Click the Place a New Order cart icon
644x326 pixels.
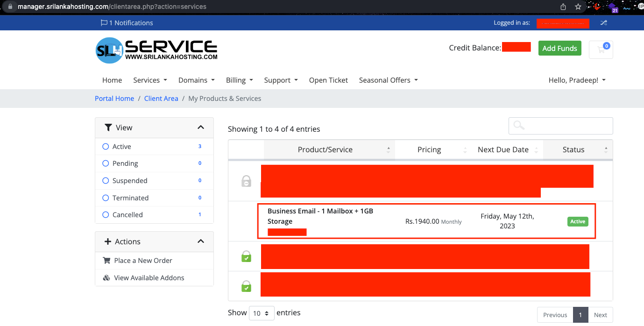(x=107, y=260)
